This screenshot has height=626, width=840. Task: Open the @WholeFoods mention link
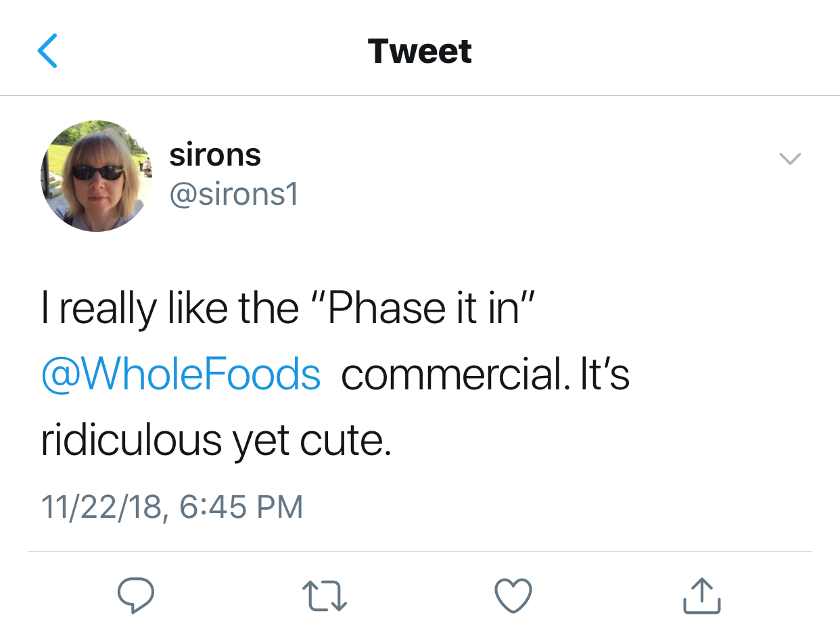pos(181,375)
